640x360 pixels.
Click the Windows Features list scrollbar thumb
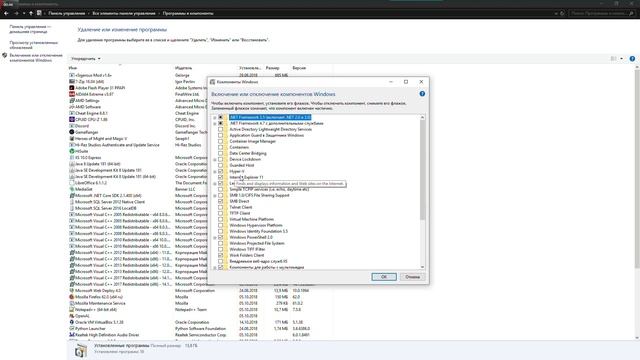pyautogui.click(x=422, y=169)
